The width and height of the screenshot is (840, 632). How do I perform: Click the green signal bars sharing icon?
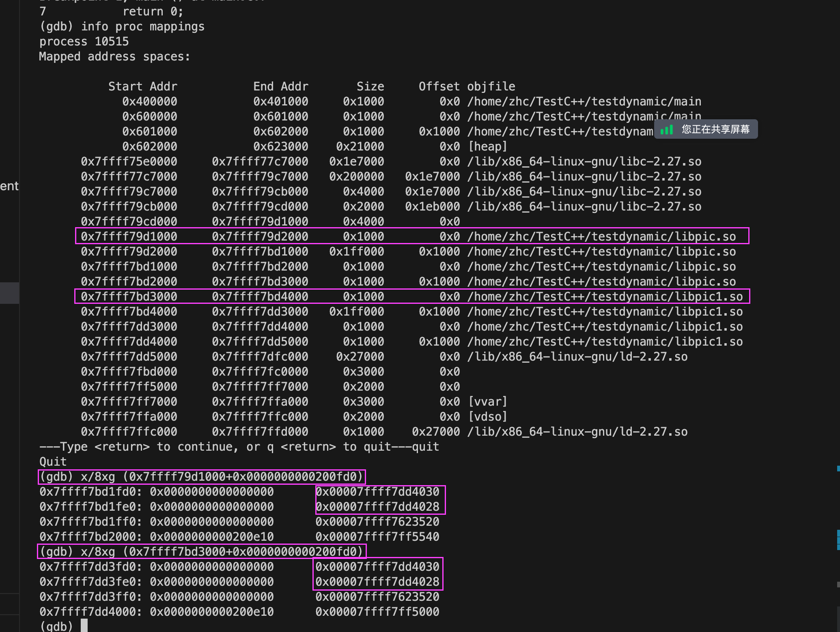coord(667,130)
